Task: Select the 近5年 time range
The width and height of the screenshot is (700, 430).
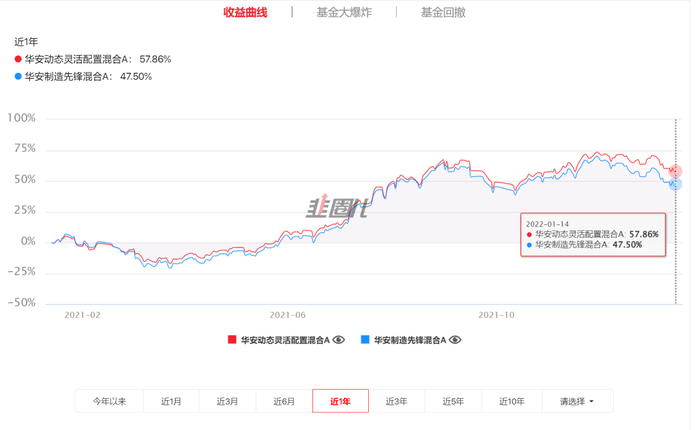Action: tap(453, 401)
